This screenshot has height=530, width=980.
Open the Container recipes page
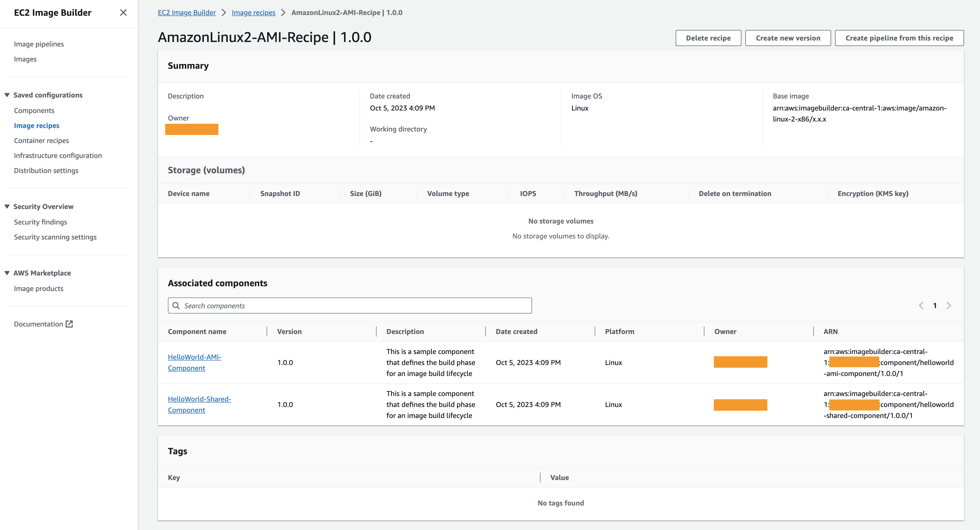click(x=41, y=140)
